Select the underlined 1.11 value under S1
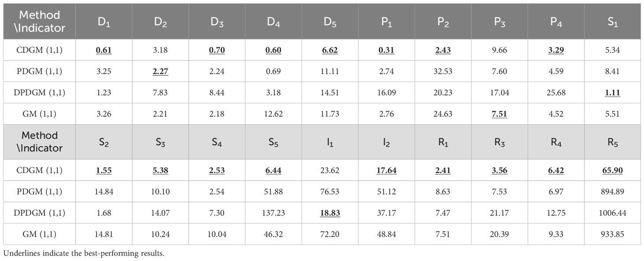This screenshot has height=261, width=644. pyautogui.click(x=612, y=93)
